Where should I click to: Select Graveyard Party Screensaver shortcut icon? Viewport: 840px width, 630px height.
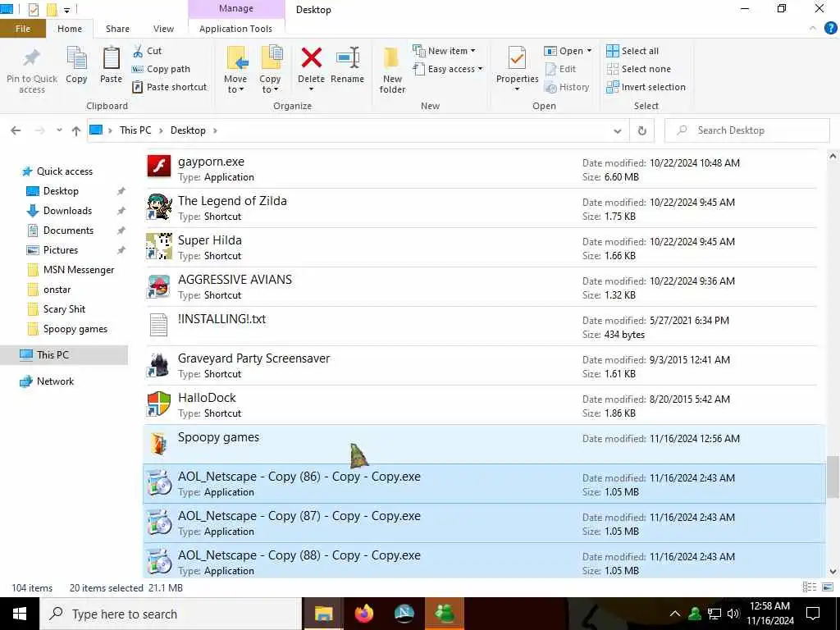pos(159,365)
